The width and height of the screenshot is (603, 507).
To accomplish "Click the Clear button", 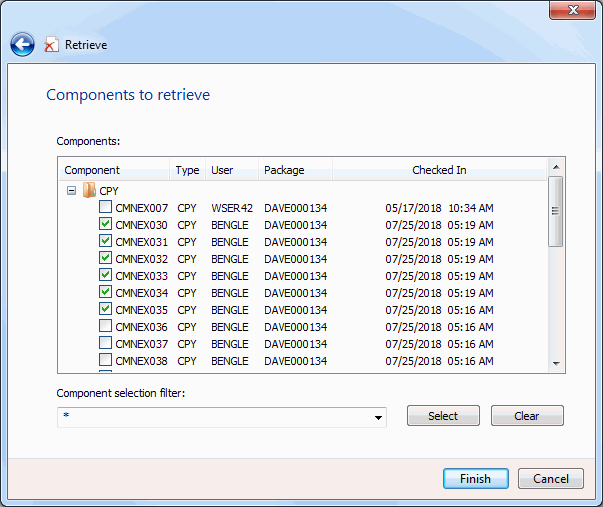I will [x=527, y=415].
